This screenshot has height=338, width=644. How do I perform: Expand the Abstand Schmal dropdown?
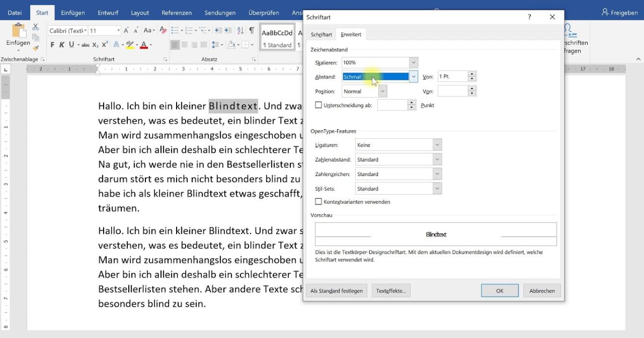(413, 77)
